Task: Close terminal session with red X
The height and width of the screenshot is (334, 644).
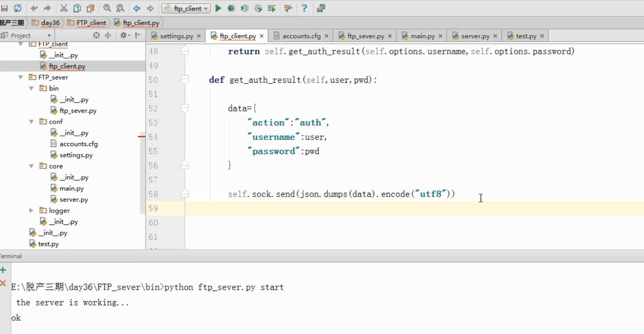Action: pos(3,283)
